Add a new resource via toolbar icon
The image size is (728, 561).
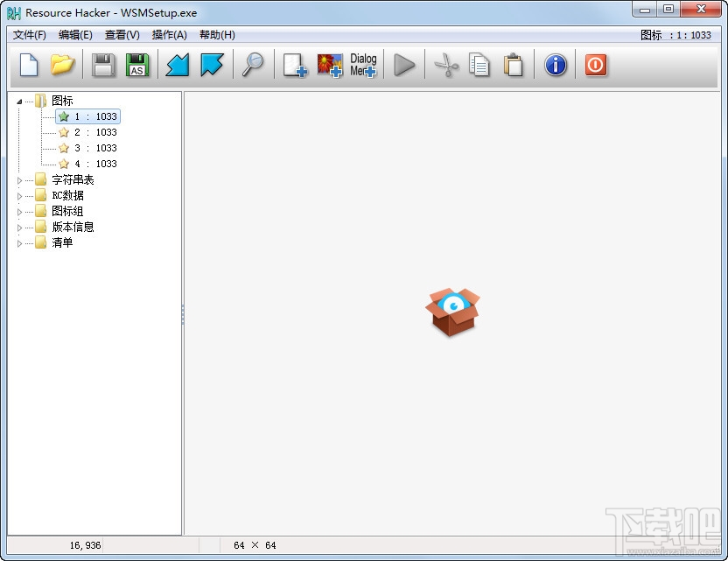click(294, 65)
